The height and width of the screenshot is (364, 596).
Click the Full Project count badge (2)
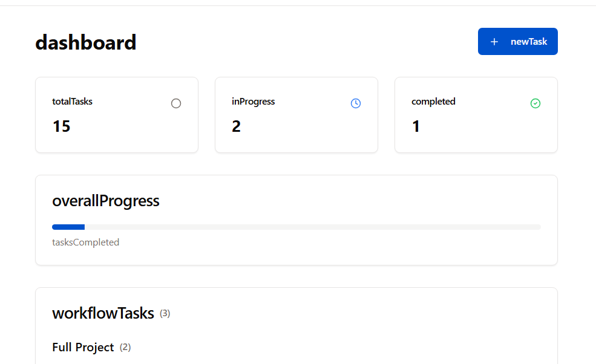pos(125,347)
